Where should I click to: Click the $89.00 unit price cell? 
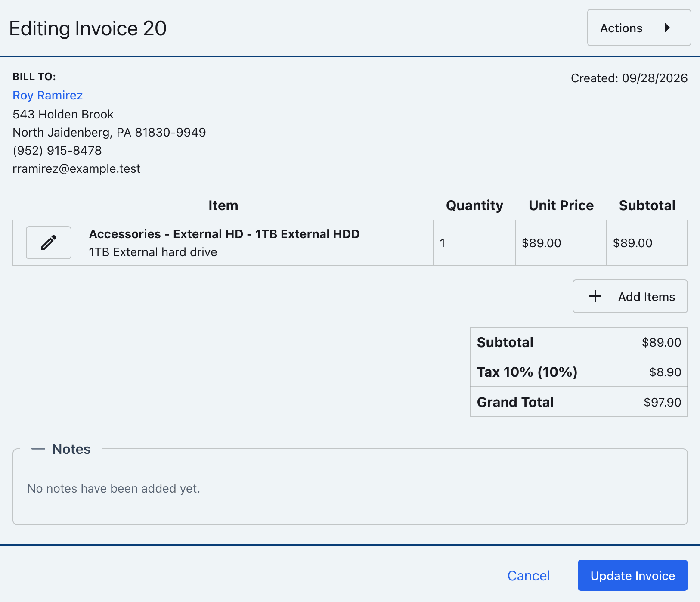pyautogui.click(x=561, y=243)
